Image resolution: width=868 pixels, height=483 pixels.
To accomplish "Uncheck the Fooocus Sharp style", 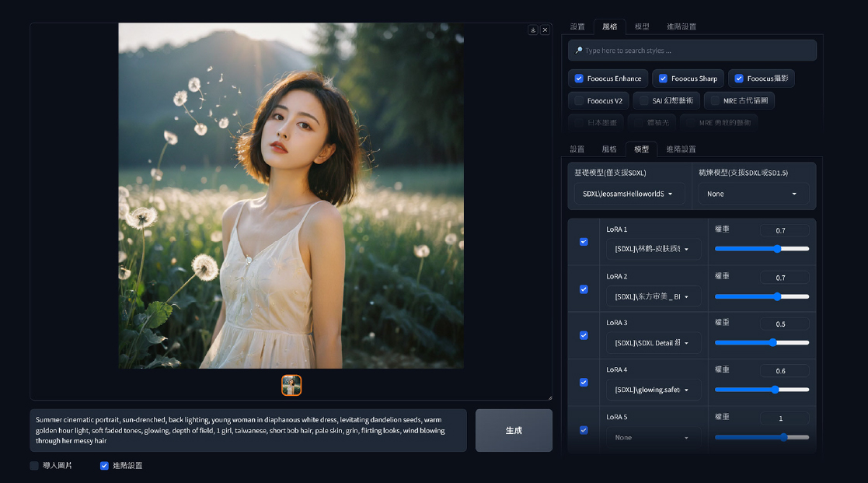I will pos(663,79).
